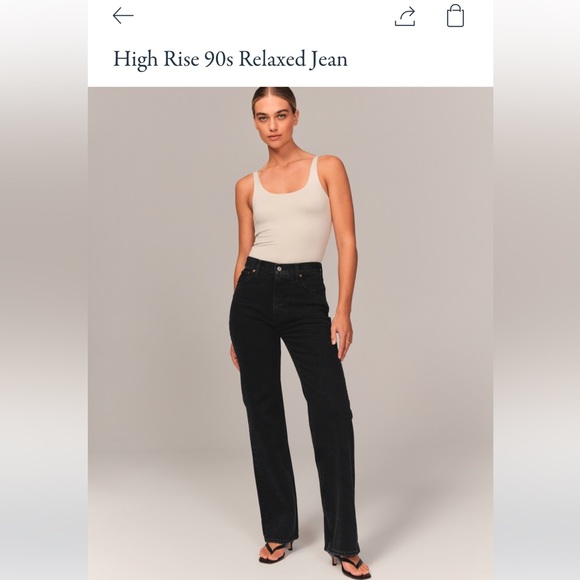Click the model's face in the photo

(274, 120)
